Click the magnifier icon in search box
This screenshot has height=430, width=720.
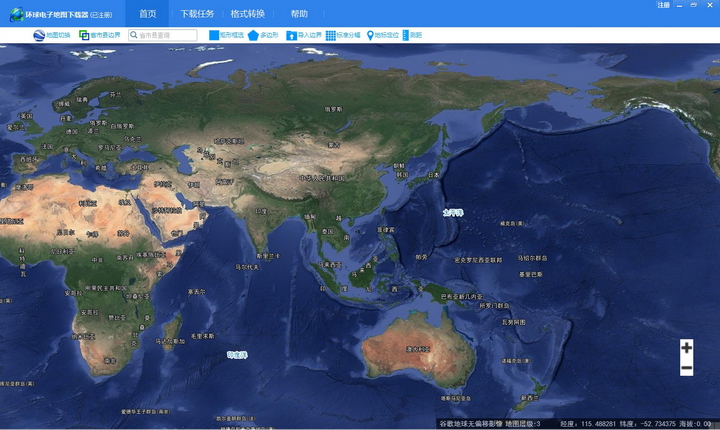coord(134,35)
